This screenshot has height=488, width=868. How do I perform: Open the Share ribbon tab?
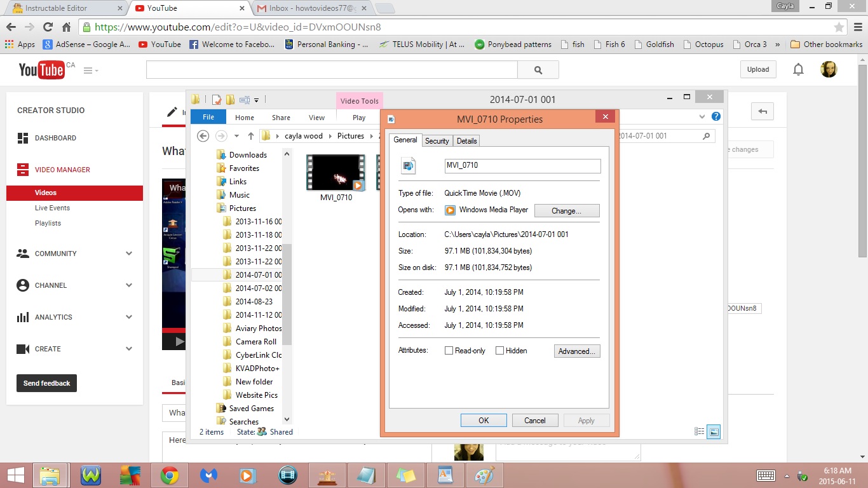(281, 118)
